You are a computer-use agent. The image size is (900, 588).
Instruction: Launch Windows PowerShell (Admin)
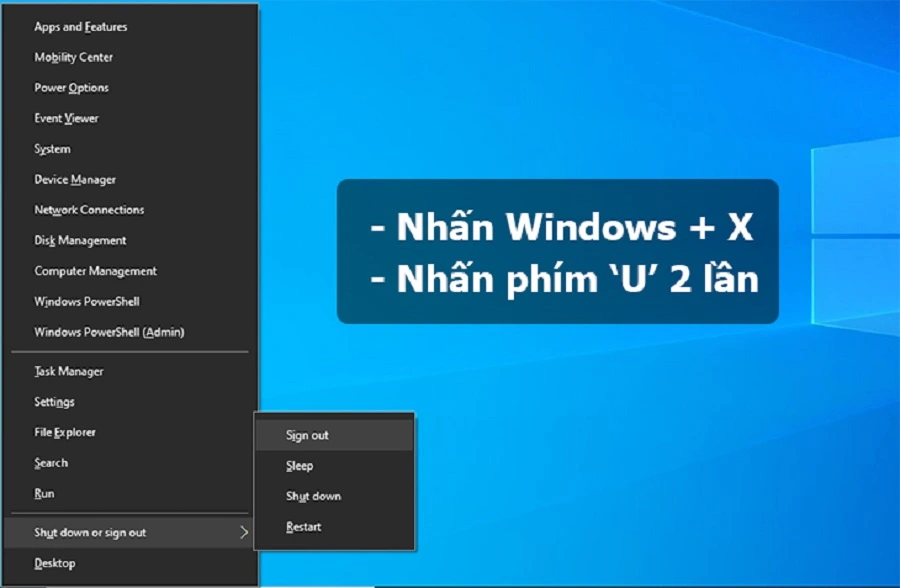pos(131,332)
